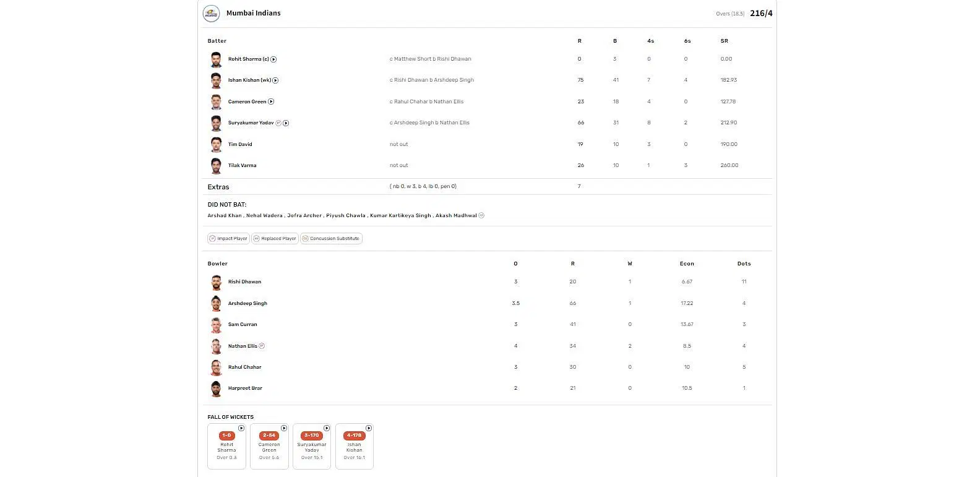Image resolution: width=980 pixels, height=477 pixels.
Task: Click Arshdeep Singh's economy 17.22
Action: 687,304
